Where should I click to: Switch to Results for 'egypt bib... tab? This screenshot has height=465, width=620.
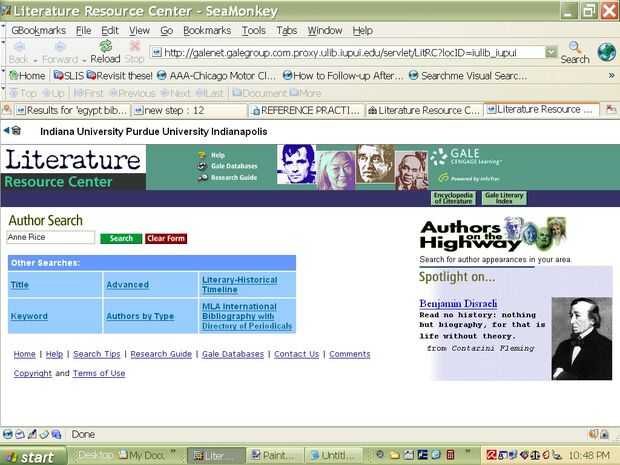click(72, 110)
